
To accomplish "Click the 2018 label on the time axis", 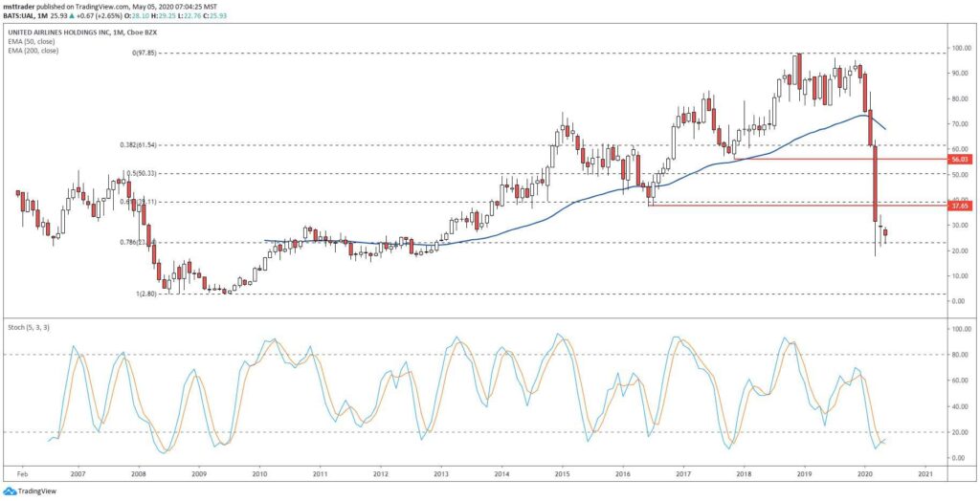I will point(744,475).
